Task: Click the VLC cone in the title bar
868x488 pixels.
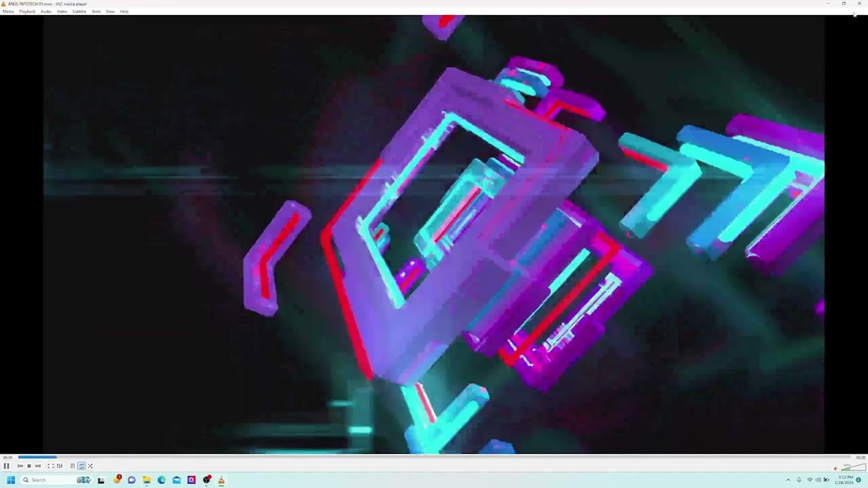Action: pyautogui.click(x=4, y=4)
